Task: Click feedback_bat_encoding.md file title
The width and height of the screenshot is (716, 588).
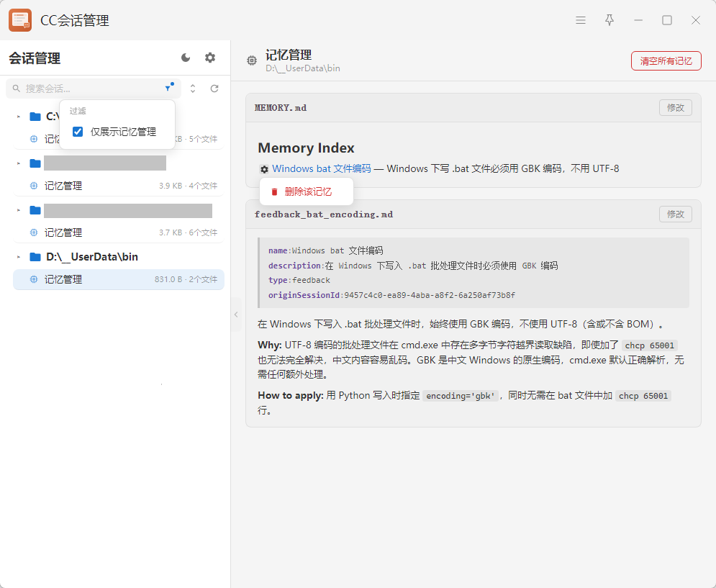Action: tap(324, 214)
